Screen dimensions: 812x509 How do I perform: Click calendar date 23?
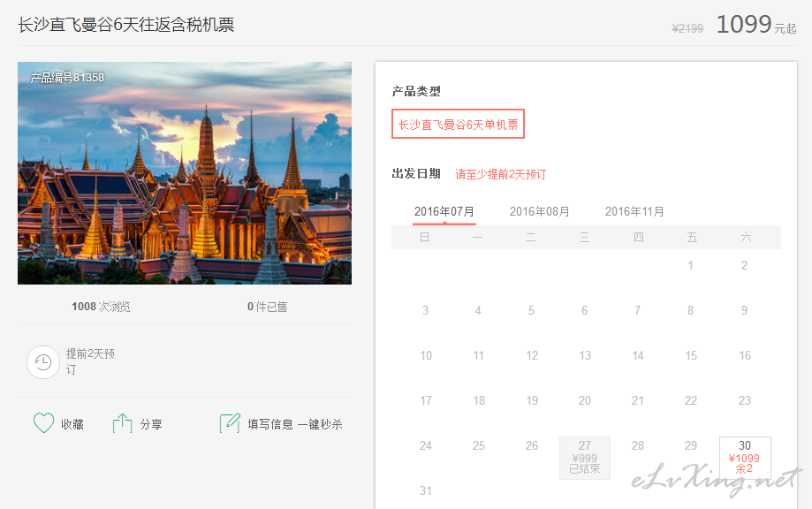tap(745, 401)
